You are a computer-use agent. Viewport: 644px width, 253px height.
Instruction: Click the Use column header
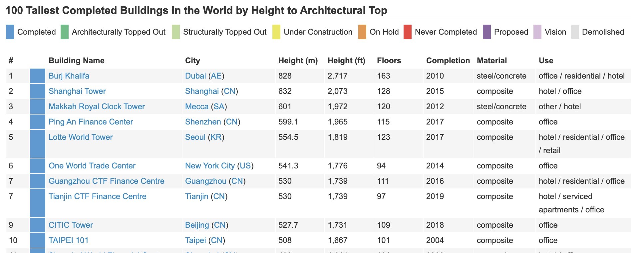pos(546,61)
